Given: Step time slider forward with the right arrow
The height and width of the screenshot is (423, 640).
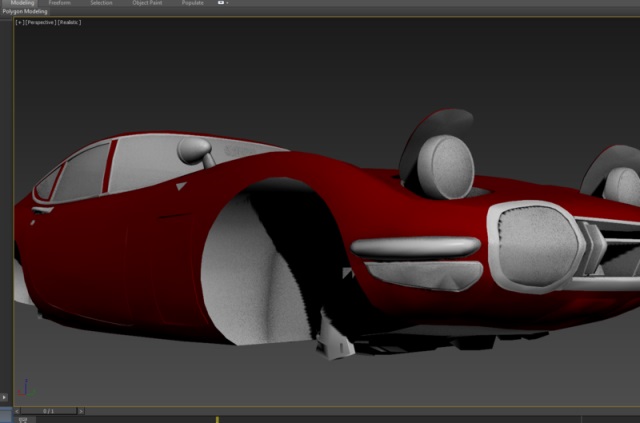Looking at the screenshot, I should click(x=81, y=411).
